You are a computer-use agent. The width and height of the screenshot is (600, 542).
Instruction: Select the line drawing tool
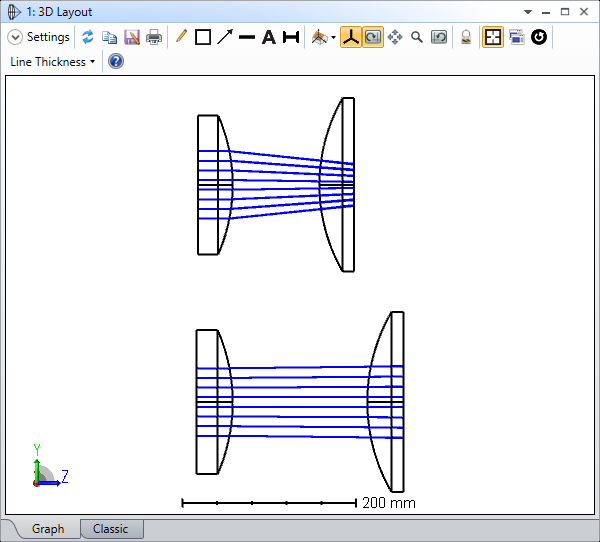(x=247, y=37)
